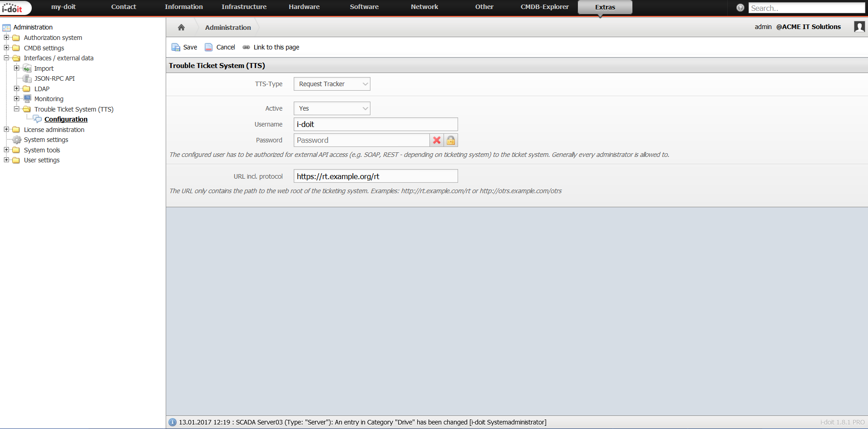The width and height of the screenshot is (868, 429).
Task: Click the Search box in header
Action: (807, 8)
